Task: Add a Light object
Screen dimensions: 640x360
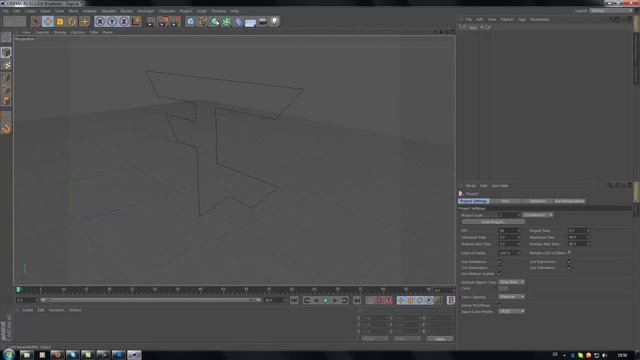Action: [274, 21]
